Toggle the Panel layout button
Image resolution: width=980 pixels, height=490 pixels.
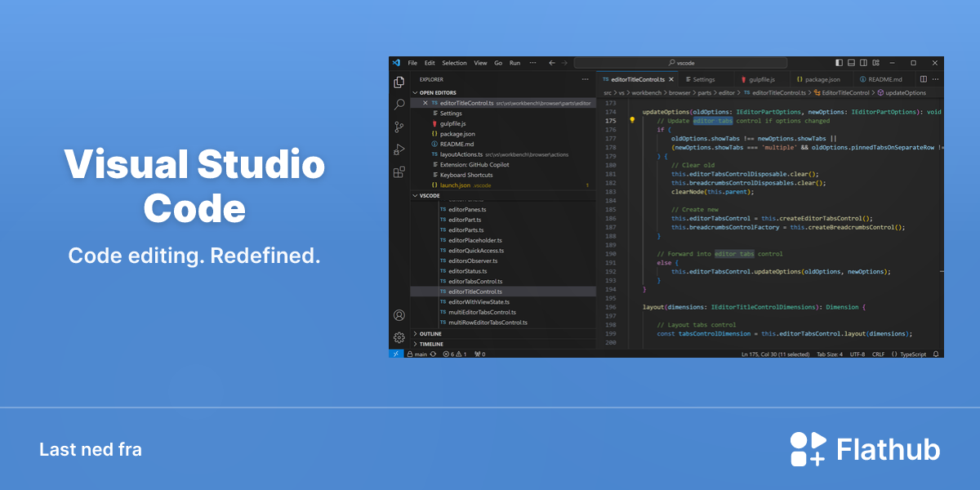(x=851, y=63)
